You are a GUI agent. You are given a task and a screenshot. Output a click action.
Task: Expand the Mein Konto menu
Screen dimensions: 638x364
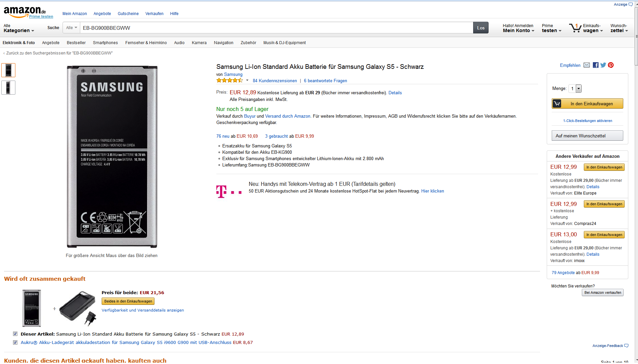pyautogui.click(x=518, y=30)
